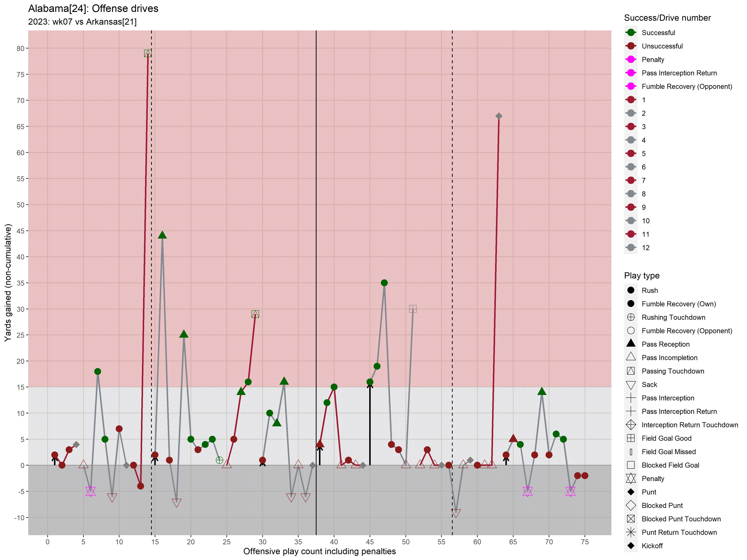
Task: Click the 44-yard pass reception triangle at play 16
Action: [162, 235]
